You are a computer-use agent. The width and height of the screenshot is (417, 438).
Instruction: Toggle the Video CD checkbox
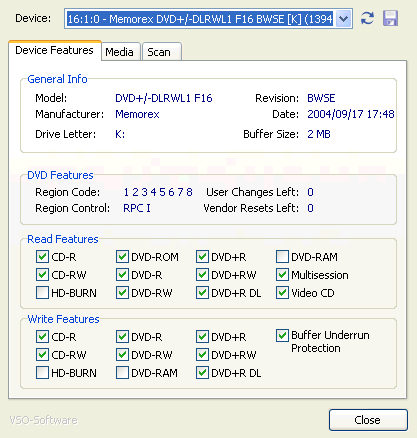(x=282, y=293)
